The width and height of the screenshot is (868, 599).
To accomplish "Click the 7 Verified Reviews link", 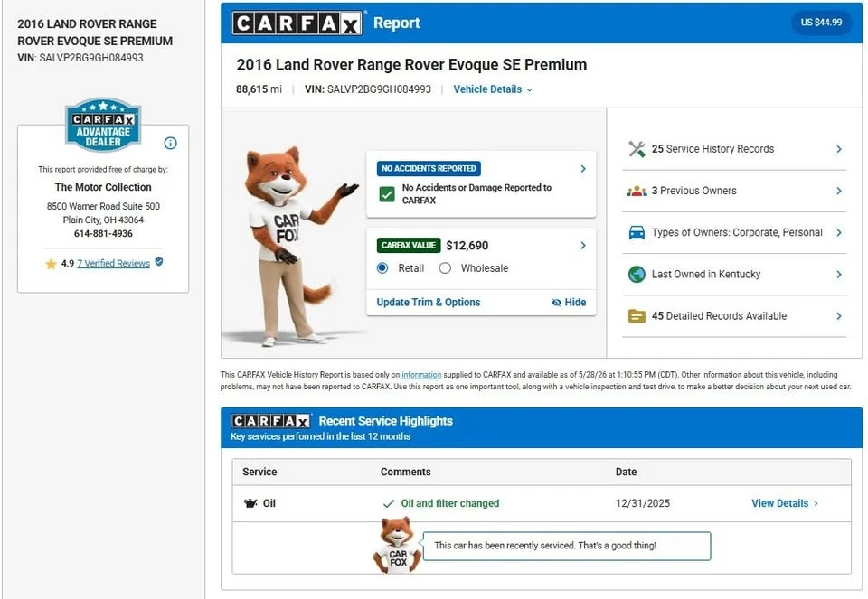I will [x=114, y=263].
